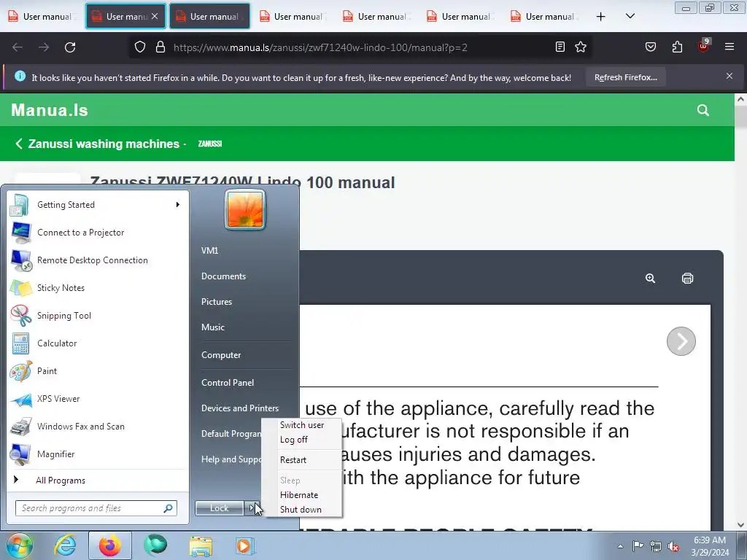Switch to the third User manual tab
The height and width of the screenshot is (560, 747).
(209, 17)
